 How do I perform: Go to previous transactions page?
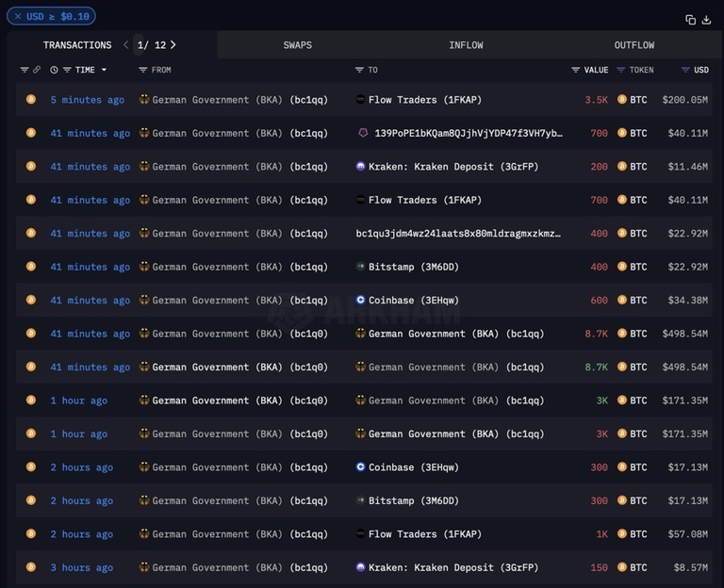[x=125, y=45]
